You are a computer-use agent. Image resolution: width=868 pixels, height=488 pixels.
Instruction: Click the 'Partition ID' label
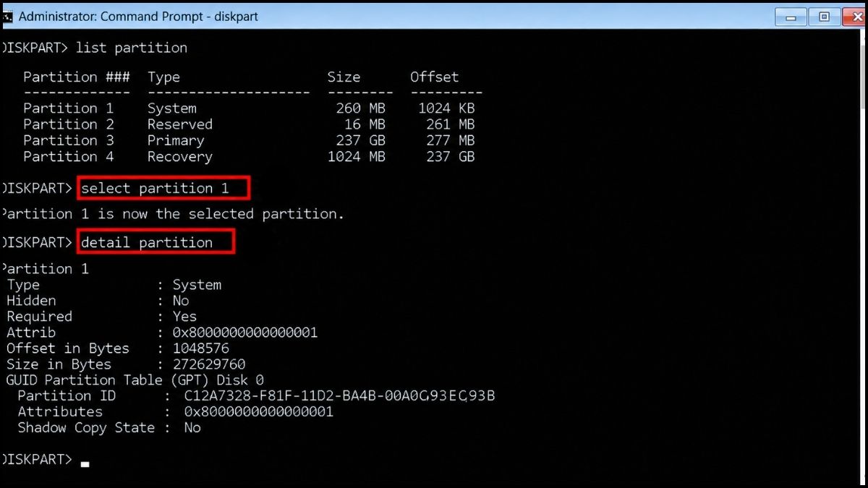67,396
